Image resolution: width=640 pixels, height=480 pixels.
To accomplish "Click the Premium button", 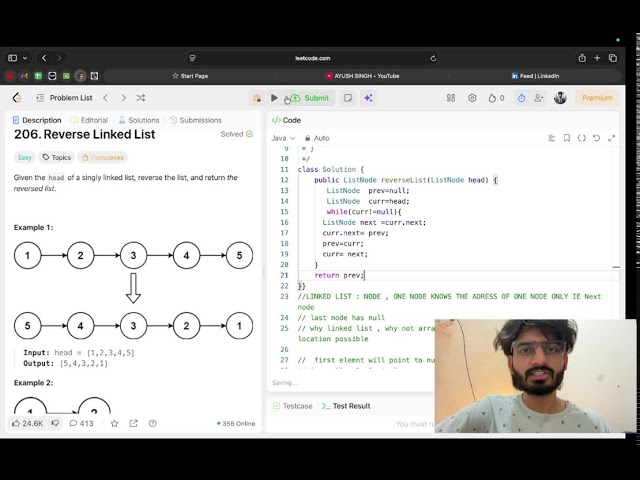I will tap(597, 98).
